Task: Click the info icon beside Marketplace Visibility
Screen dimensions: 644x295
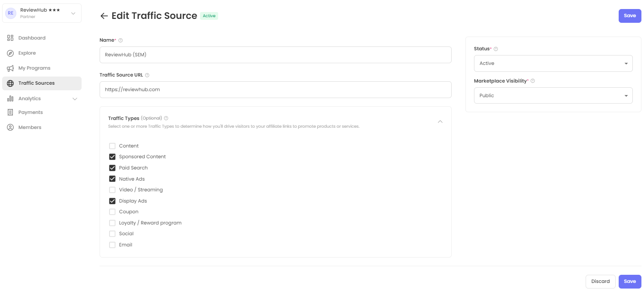Action: (x=533, y=81)
